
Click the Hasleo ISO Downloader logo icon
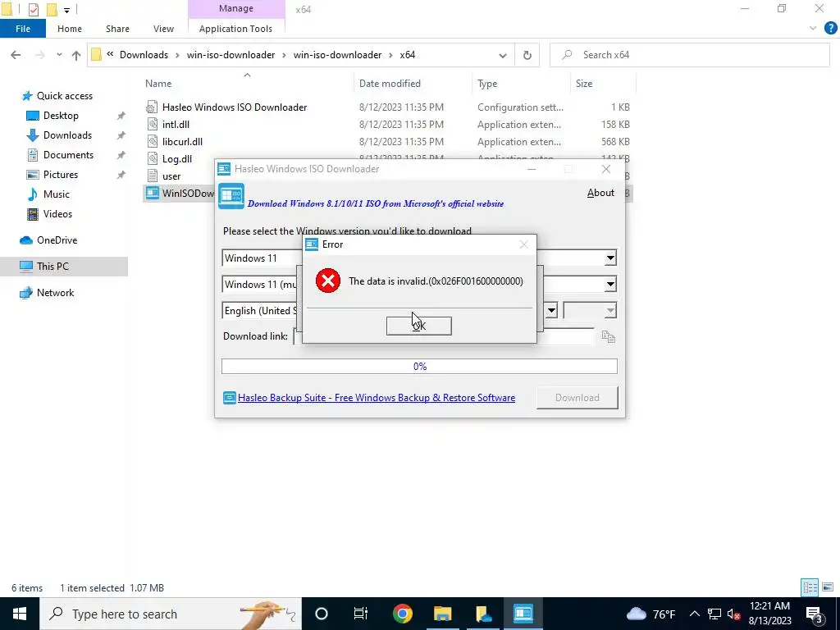[231, 196]
